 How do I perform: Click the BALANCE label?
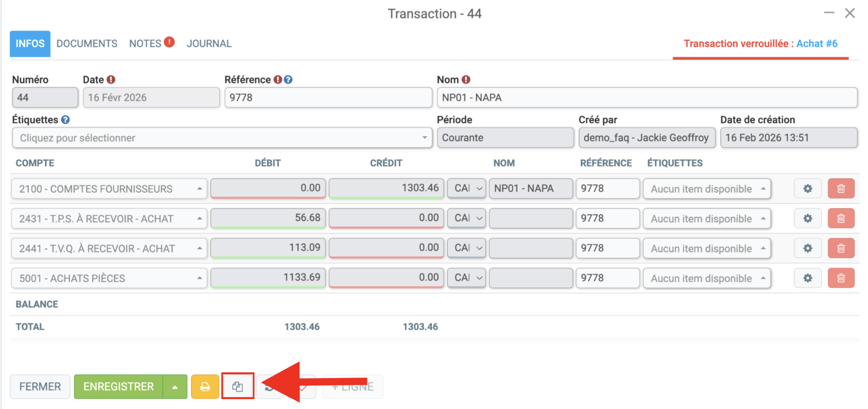tap(37, 304)
